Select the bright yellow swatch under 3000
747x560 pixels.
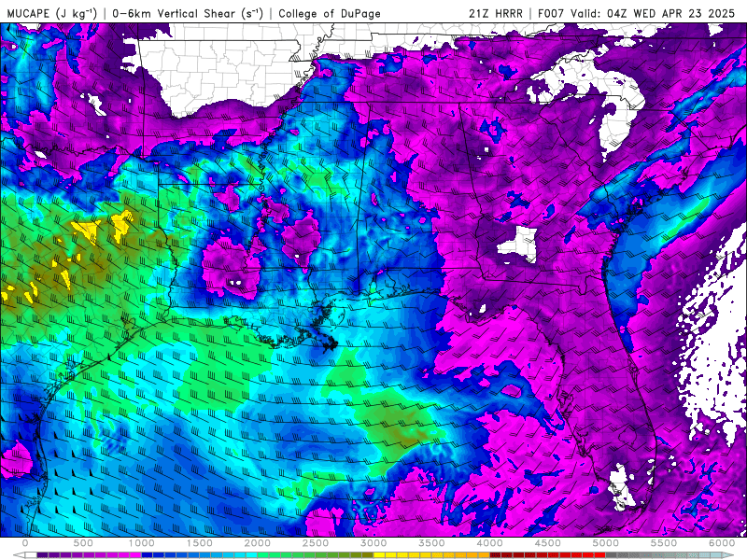click(x=379, y=554)
